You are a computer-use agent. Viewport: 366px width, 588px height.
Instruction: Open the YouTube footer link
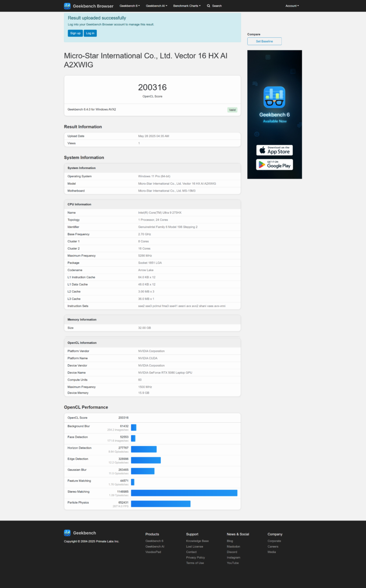[x=233, y=563]
